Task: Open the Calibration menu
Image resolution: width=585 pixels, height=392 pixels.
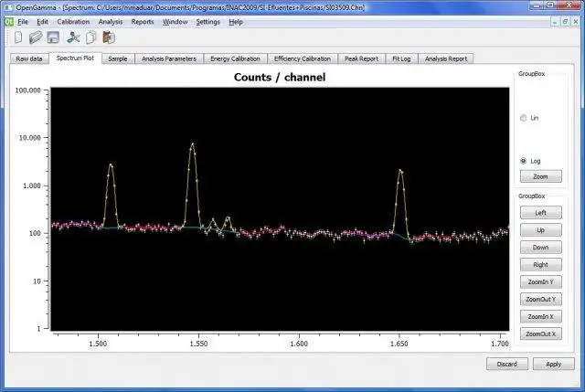Action: click(x=73, y=22)
